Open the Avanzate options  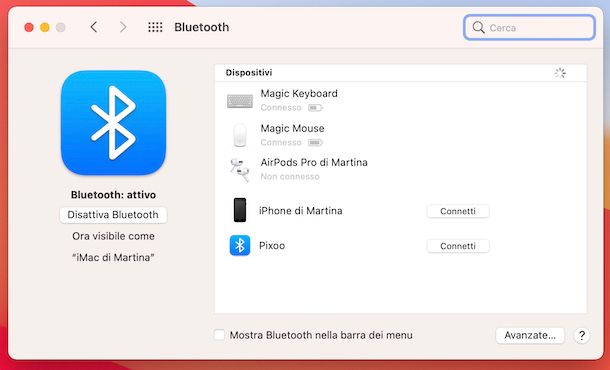(530, 335)
